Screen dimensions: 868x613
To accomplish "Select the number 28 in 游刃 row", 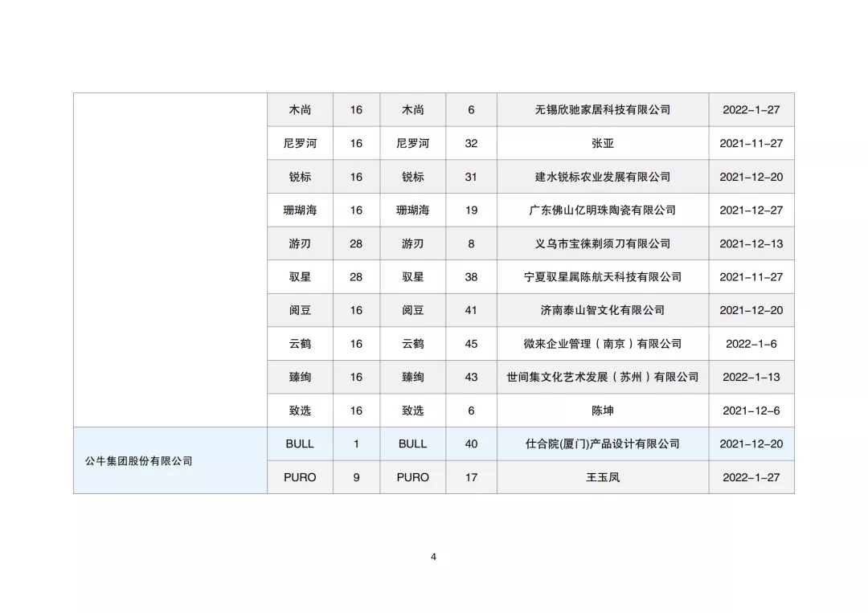I will [x=356, y=243].
